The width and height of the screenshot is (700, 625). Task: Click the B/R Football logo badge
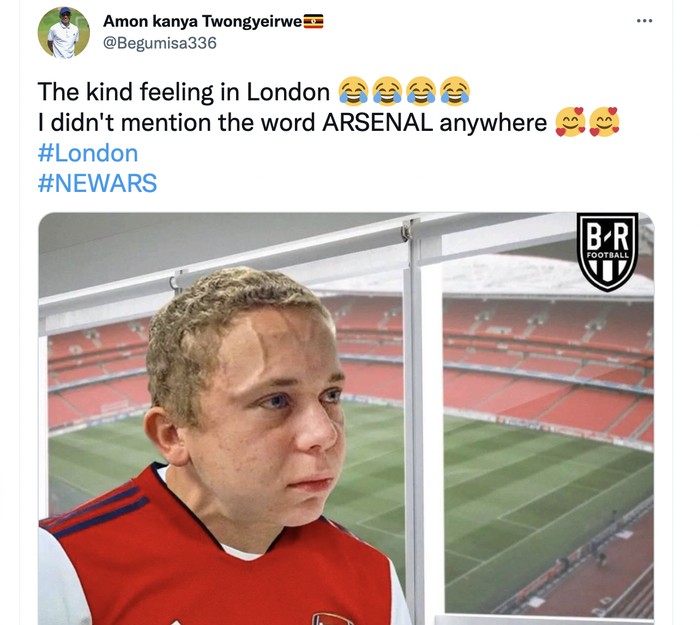click(x=607, y=251)
